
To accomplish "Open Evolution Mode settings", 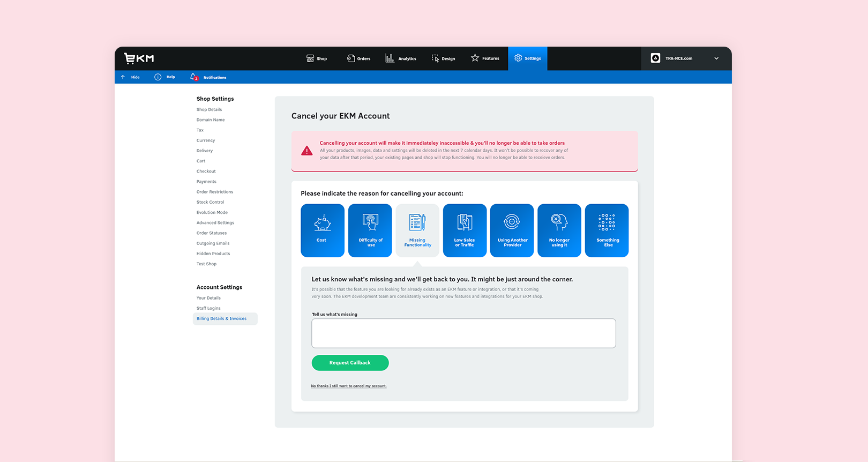I will tap(212, 212).
